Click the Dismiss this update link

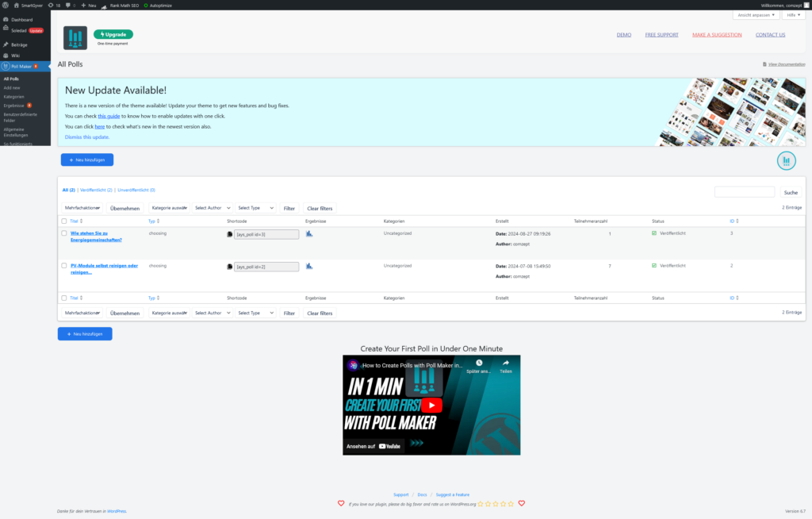tap(87, 137)
